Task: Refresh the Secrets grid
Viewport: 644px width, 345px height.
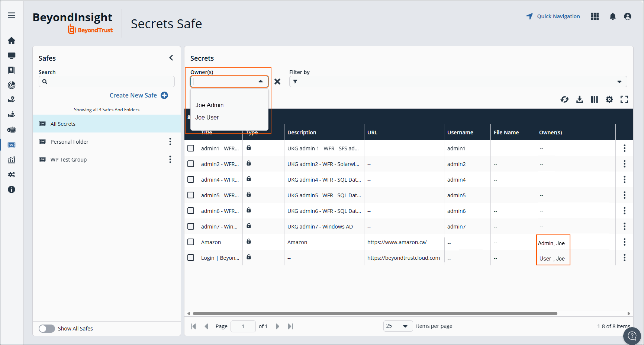Action: [x=565, y=99]
